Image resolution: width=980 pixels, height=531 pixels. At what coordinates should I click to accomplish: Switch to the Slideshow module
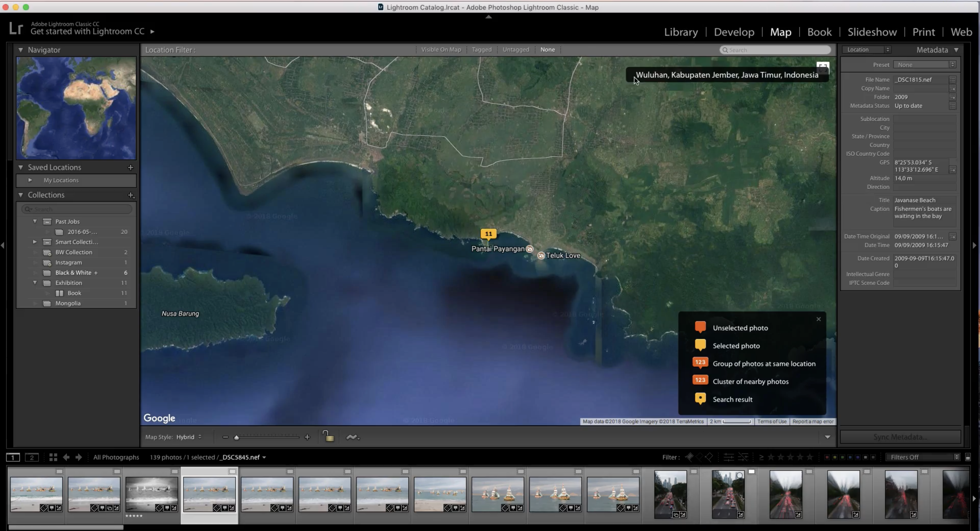872,32
